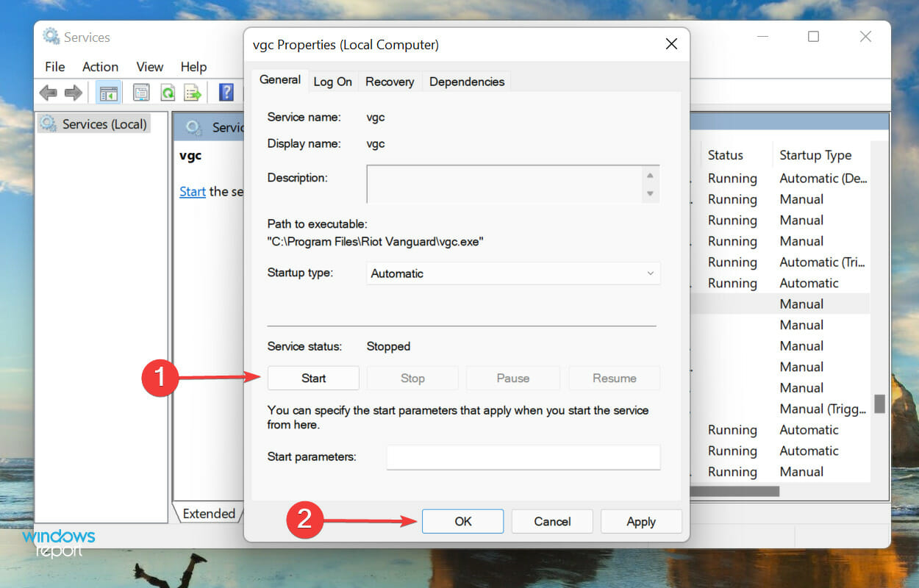The height and width of the screenshot is (588, 919).
Task: Click inside the Description text box
Action: click(x=504, y=184)
